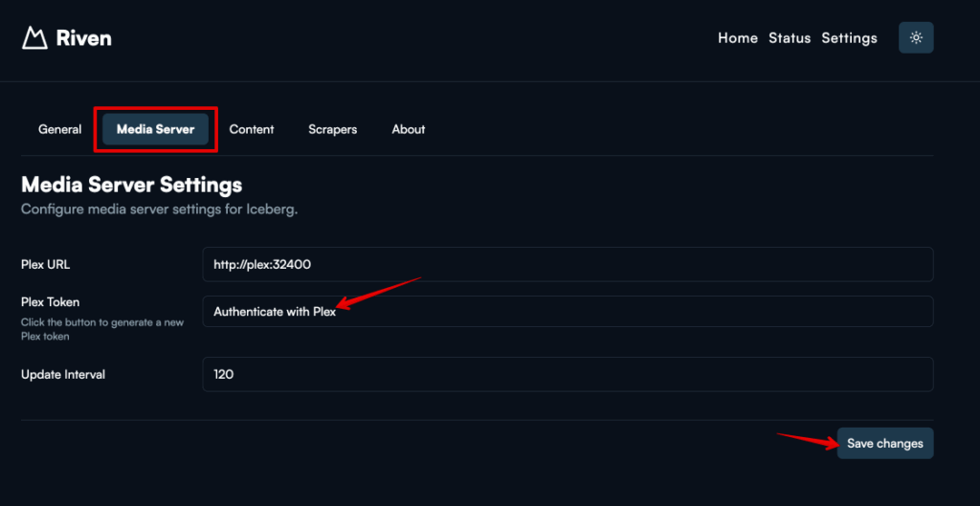Switch to the General tab
The image size is (980, 506).
(x=60, y=129)
